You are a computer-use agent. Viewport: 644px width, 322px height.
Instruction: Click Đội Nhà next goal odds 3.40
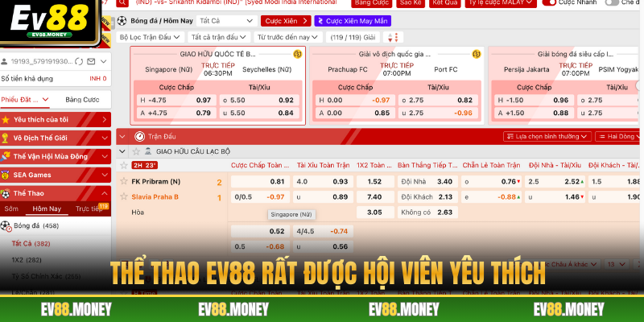click(427, 182)
